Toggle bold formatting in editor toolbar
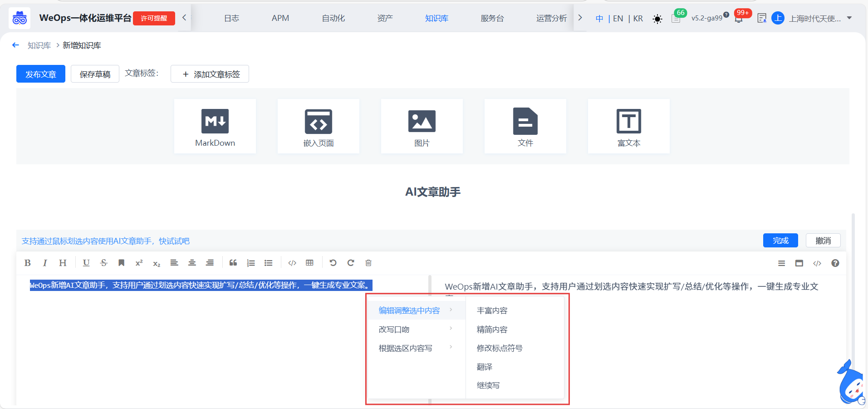The height and width of the screenshot is (409, 868). click(x=28, y=263)
